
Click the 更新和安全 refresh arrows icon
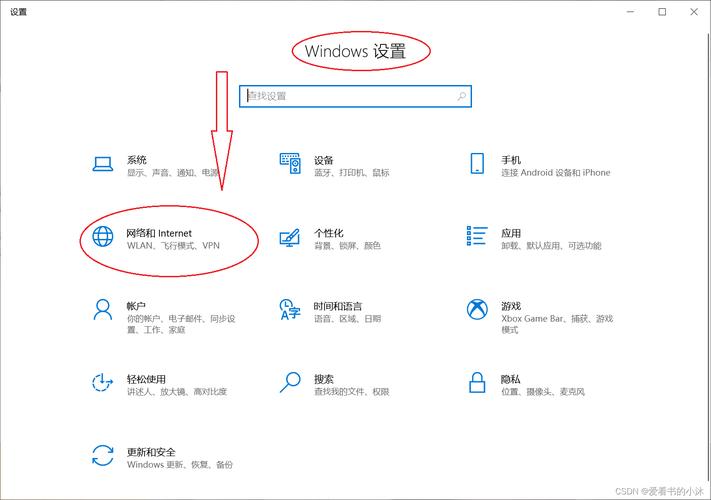103,456
